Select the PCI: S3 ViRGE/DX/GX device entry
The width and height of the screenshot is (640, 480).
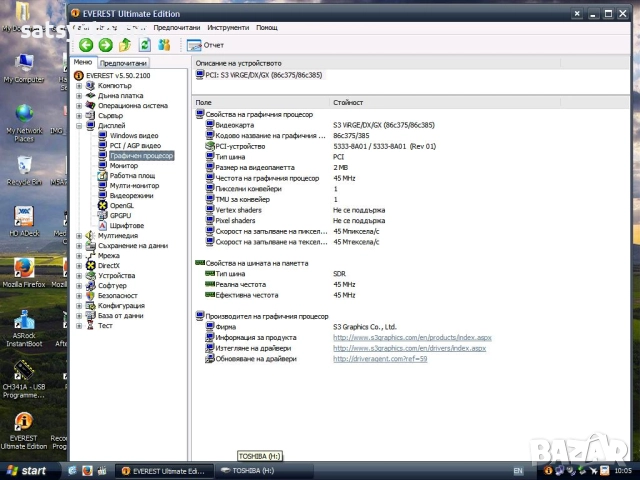click(264, 75)
